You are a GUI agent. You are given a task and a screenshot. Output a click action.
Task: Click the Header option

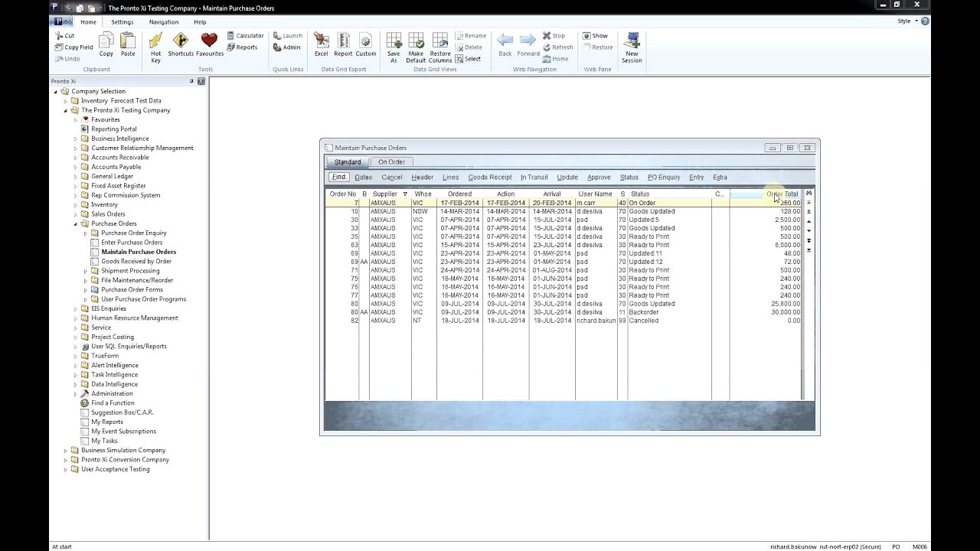(x=423, y=178)
